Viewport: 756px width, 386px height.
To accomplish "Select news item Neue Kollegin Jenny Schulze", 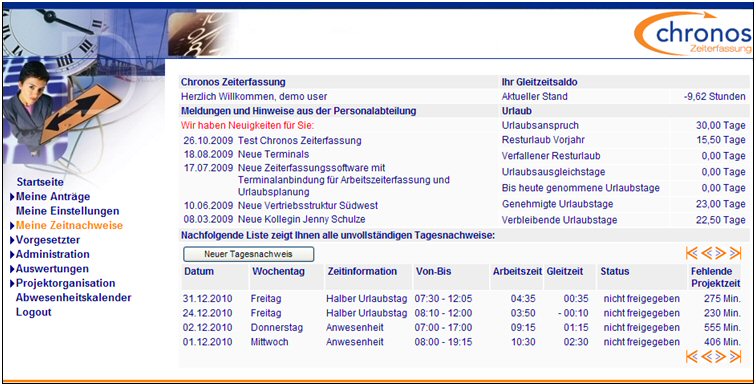I will tap(302, 219).
